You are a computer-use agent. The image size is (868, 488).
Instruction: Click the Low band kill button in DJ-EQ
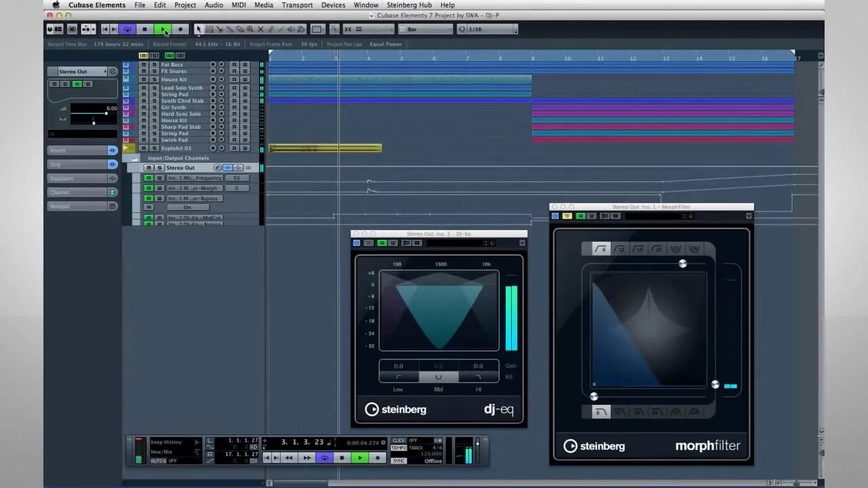398,377
